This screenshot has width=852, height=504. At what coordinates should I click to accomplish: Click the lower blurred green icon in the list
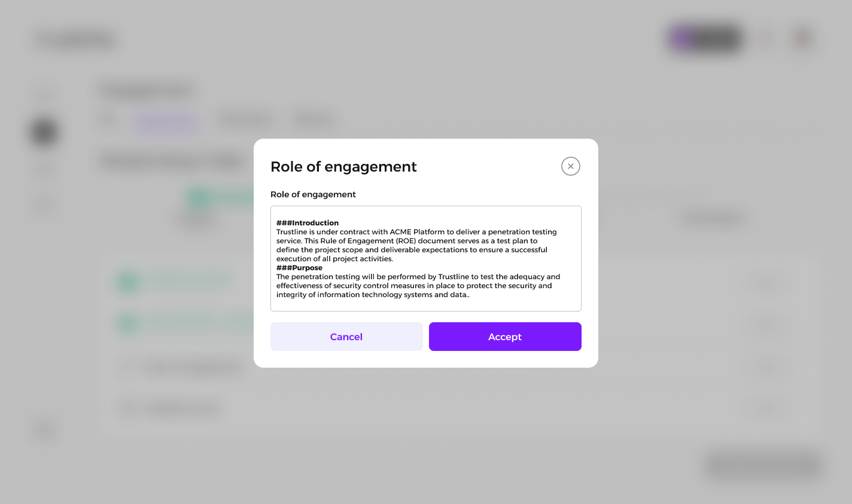pyautogui.click(x=128, y=323)
